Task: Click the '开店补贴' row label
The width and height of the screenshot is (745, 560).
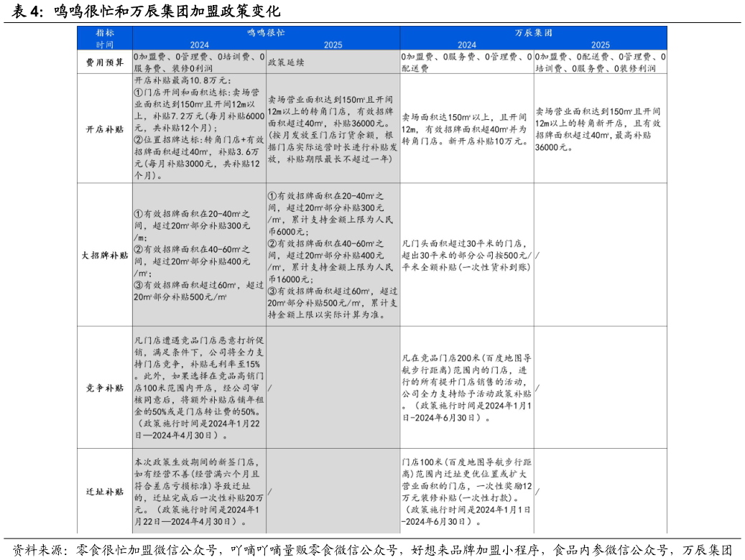Action: [x=104, y=129]
